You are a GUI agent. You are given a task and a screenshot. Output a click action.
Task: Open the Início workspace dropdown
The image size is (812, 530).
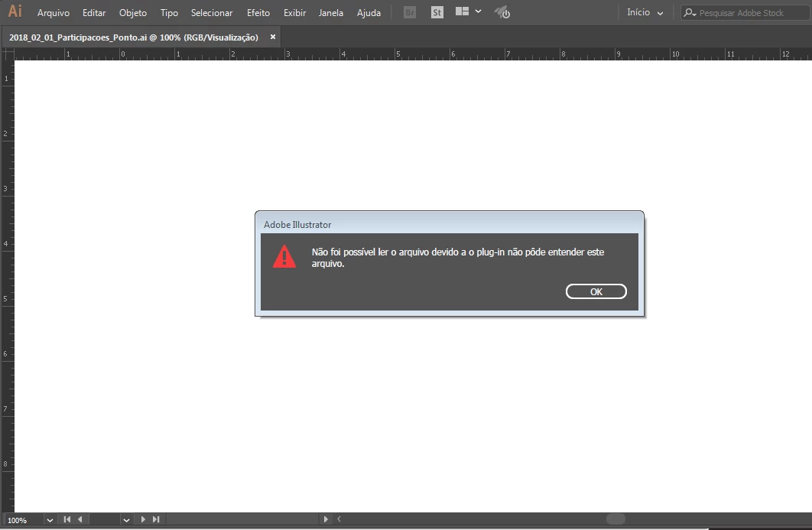[x=645, y=12]
